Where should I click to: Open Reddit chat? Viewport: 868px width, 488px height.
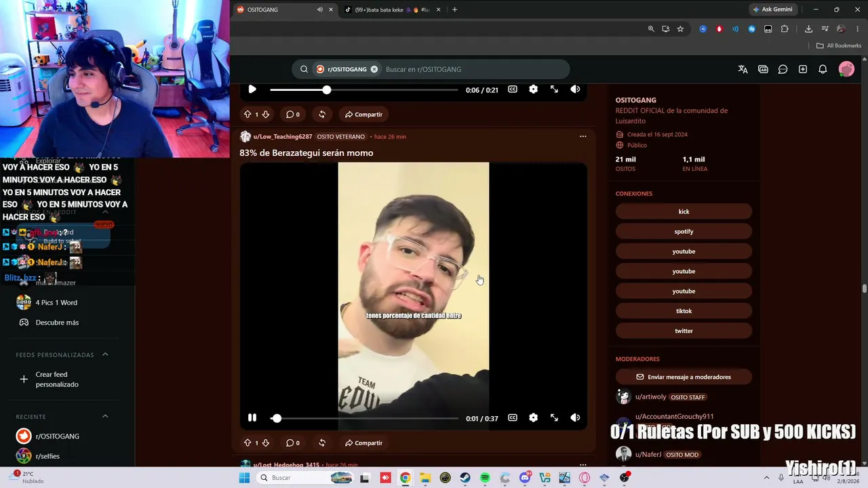[783, 69]
